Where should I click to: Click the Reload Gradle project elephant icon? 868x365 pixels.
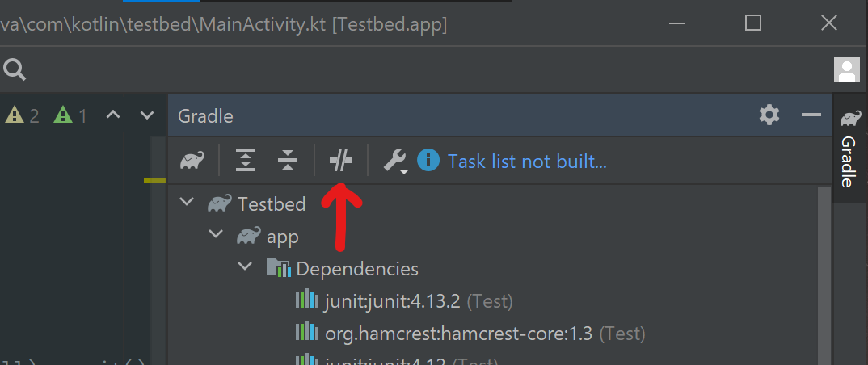point(192,161)
